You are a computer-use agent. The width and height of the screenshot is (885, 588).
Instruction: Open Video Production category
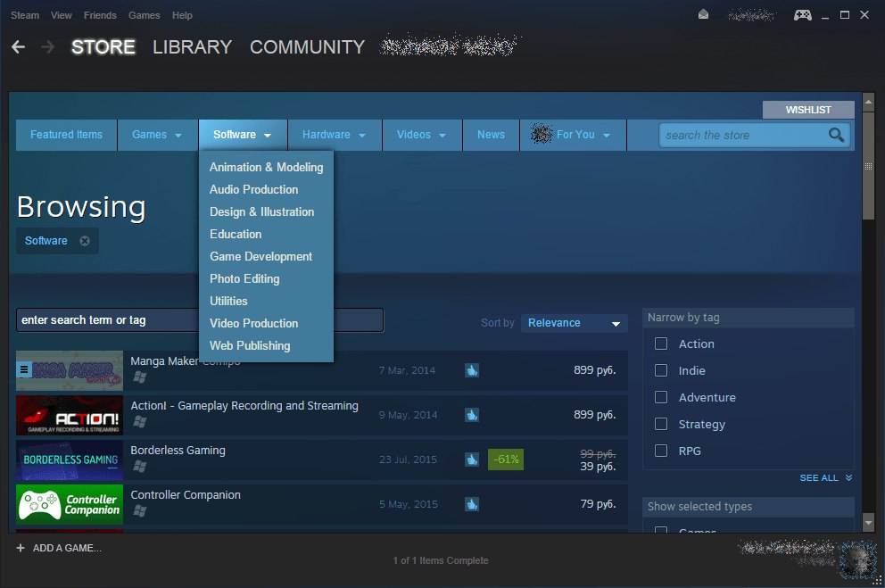coord(267,323)
